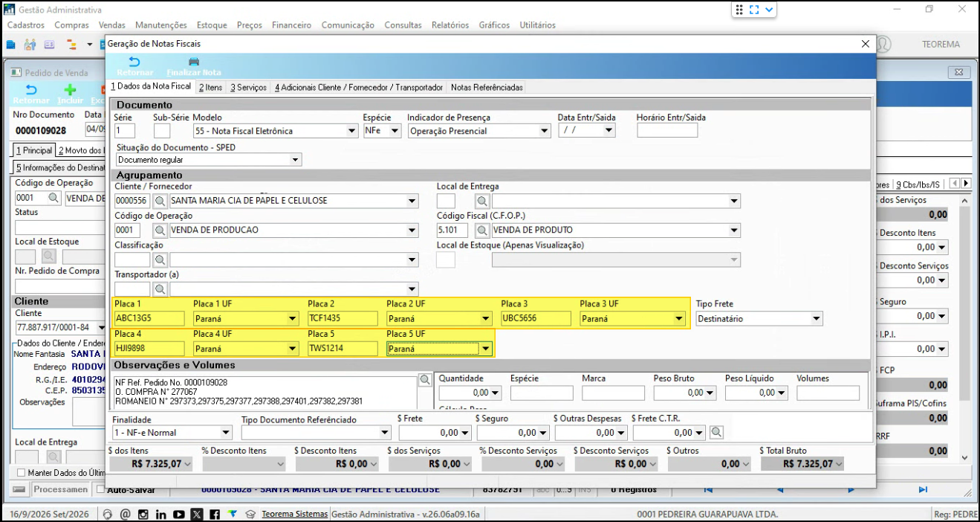This screenshot has height=522, width=980.
Task: Click the Placa 4 input field
Action: click(x=149, y=349)
